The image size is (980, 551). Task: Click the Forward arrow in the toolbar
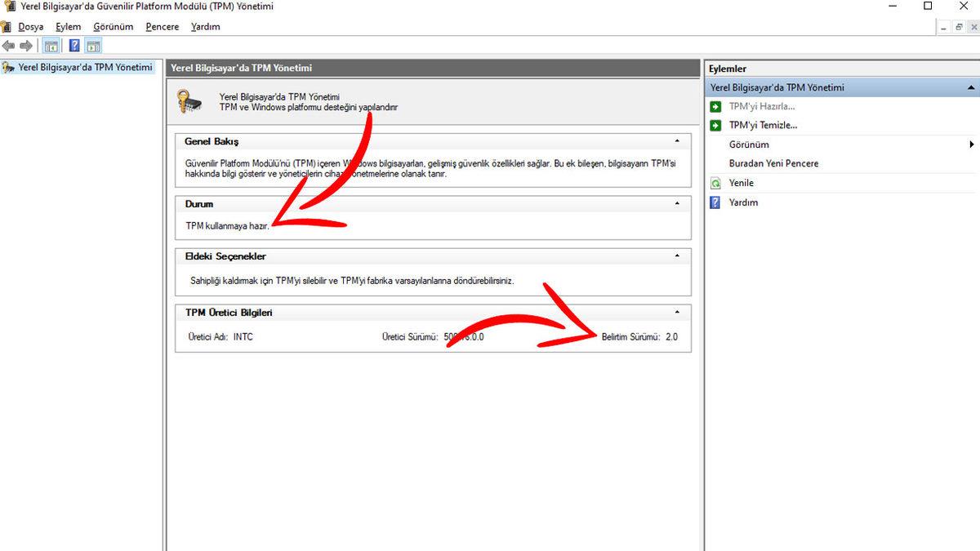tap(25, 46)
